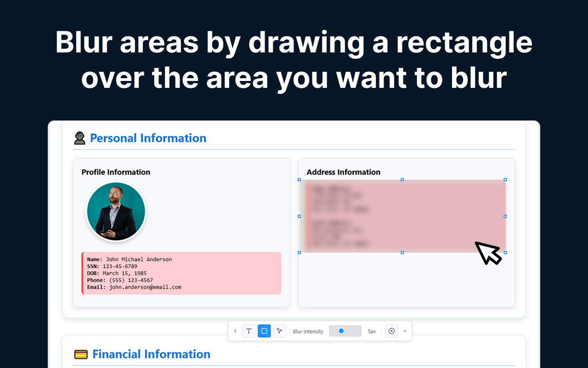Click the top-right resize handle of the blur box

(505, 180)
